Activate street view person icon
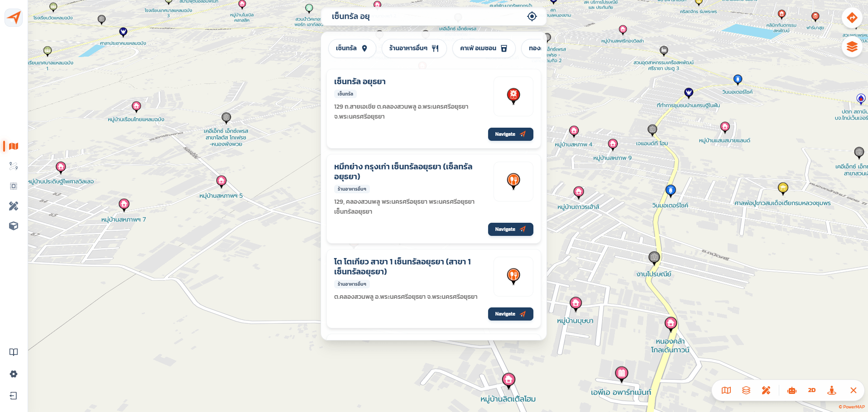868x412 pixels. click(x=832, y=390)
